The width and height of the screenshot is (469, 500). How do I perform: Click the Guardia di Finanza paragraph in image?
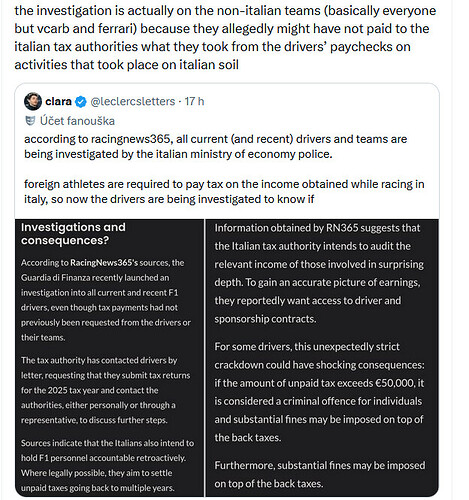[x=106, y=300]
